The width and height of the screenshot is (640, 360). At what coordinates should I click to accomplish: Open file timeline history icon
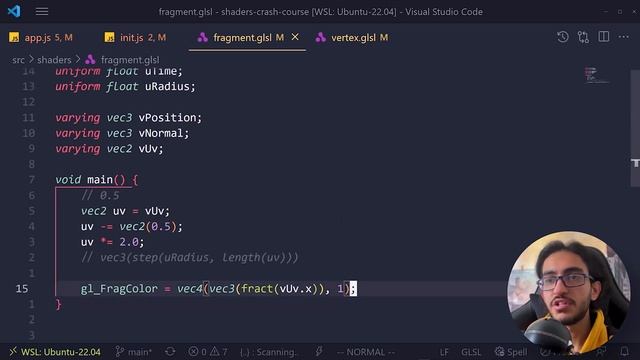tap(562, 37)
